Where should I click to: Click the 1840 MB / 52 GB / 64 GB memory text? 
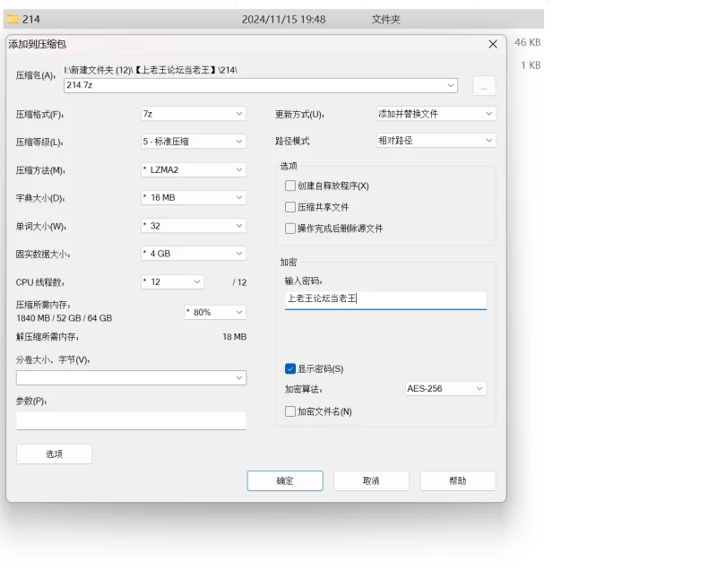click(x=64, y=318)
